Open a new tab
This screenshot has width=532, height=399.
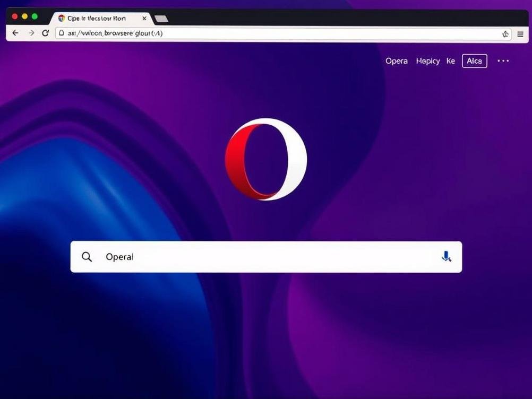[x=161, y=19]
